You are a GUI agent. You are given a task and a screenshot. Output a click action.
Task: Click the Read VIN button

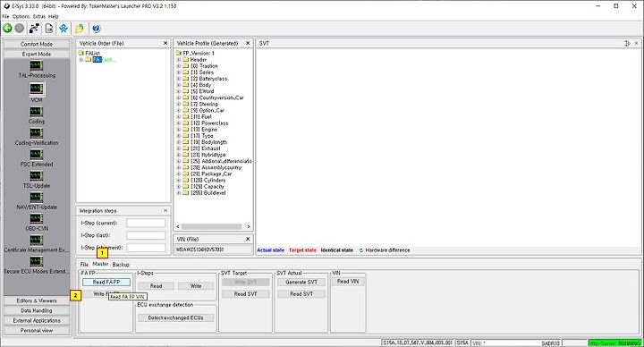pos(348,282)
